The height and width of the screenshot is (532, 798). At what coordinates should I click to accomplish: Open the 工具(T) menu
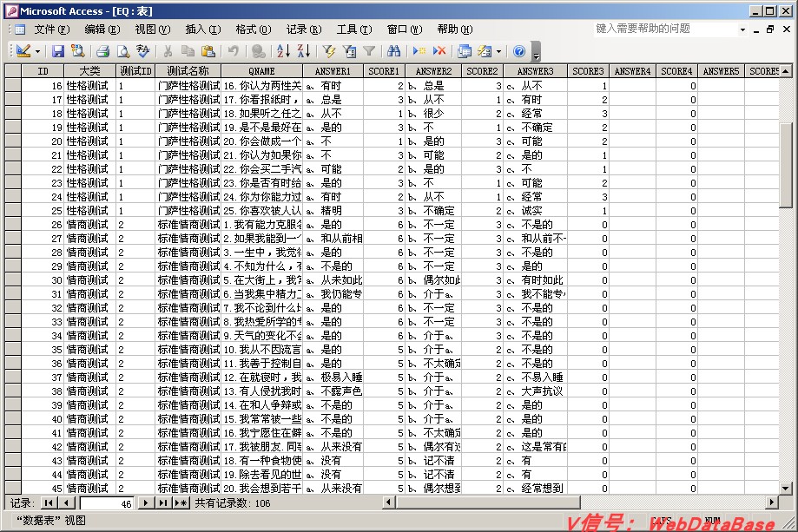point(353,30)
